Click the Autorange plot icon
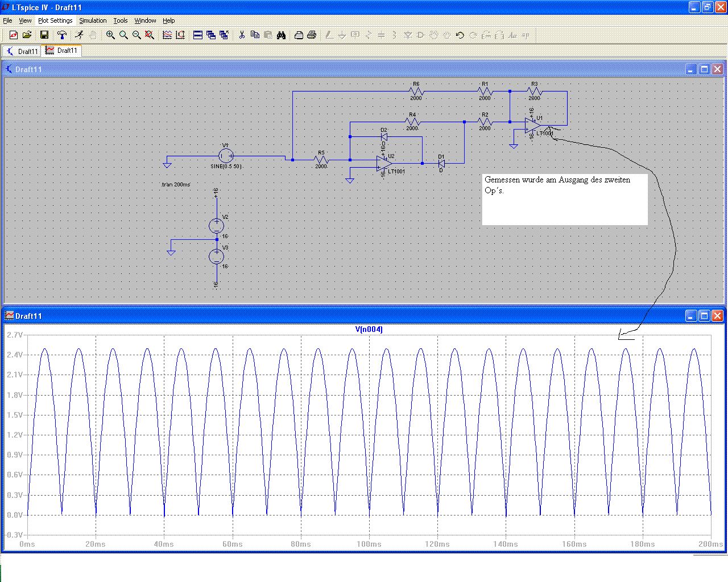Image resolution: width=728 pixels, height=582 pixels. click(167, 35)
